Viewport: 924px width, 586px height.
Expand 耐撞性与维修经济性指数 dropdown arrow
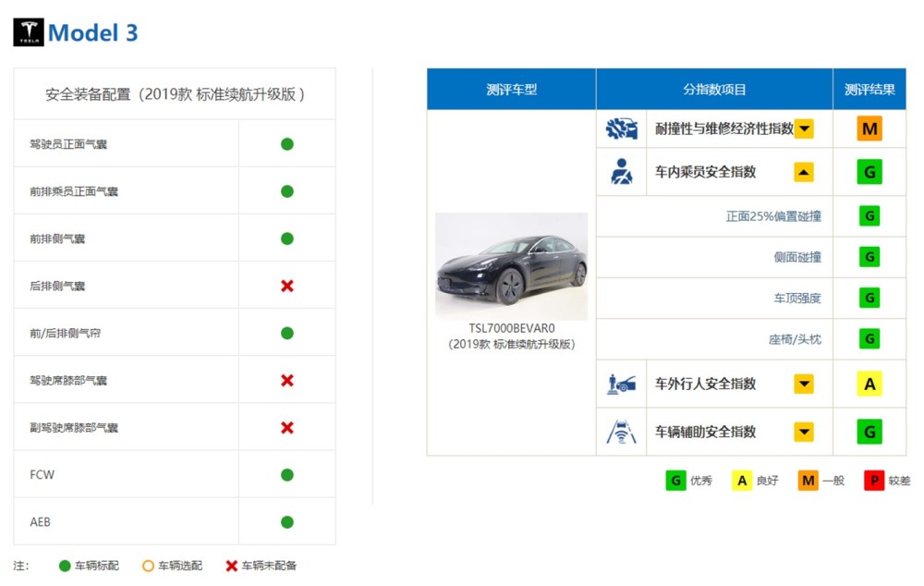(x=804, y=128)
